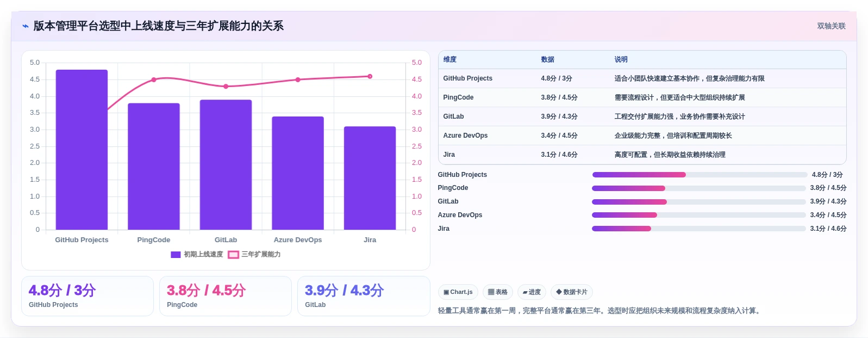Click the GitHub Projects progress bar

click(700, 175)
